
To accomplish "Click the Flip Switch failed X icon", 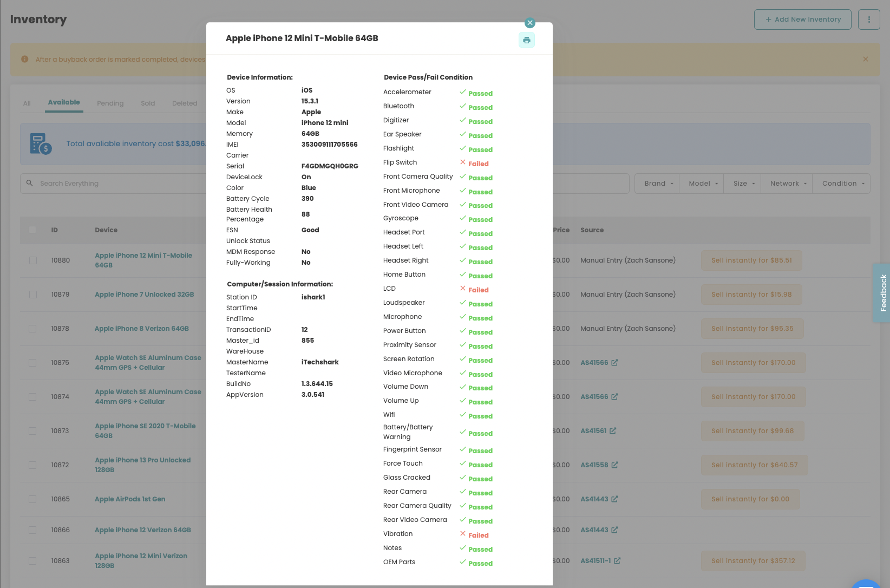I will click(463, 162).
